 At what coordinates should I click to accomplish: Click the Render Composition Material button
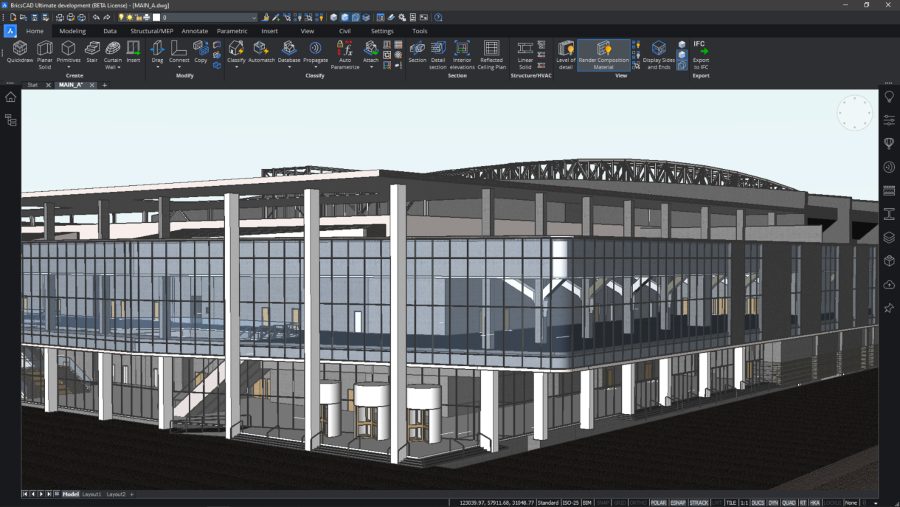(x=604, y=52)
